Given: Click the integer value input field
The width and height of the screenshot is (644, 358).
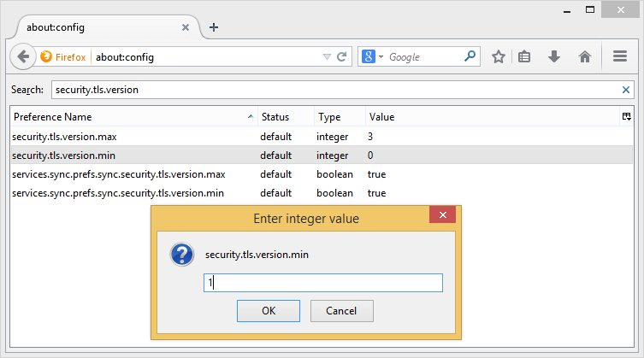Looking at the screenshot, I should coord(322,283).
